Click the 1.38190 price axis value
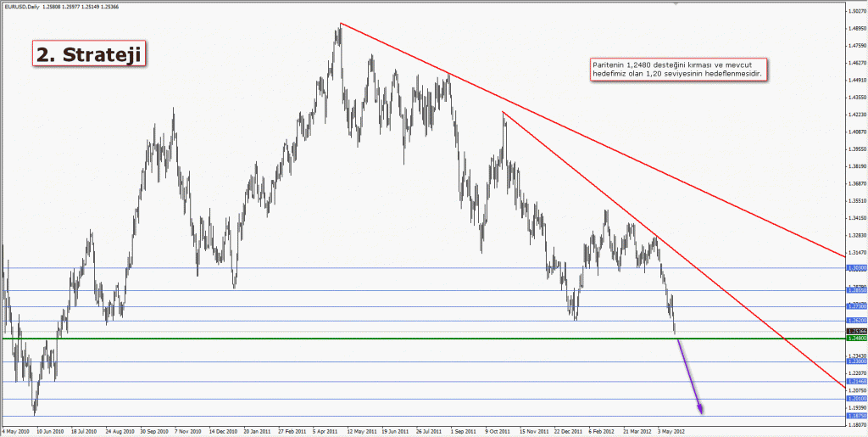Screen dimensions: 868x437 pos(857,166)
